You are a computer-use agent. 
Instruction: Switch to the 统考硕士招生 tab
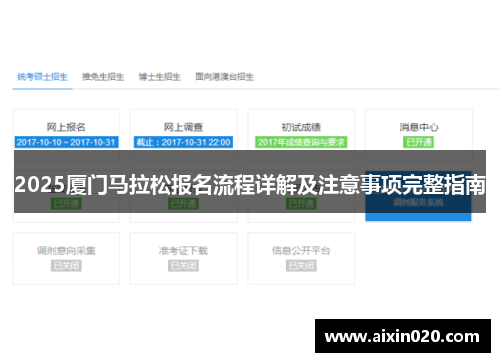tap(42, 77)
